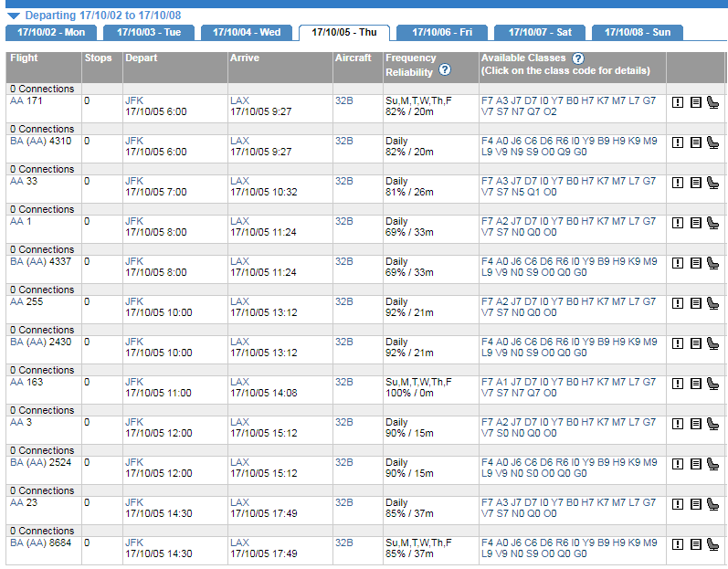The height and width of the screenshot is (569, 728).
Task: Open the 17/10/08 - Sun tab
Action: [x=637, y=32]
